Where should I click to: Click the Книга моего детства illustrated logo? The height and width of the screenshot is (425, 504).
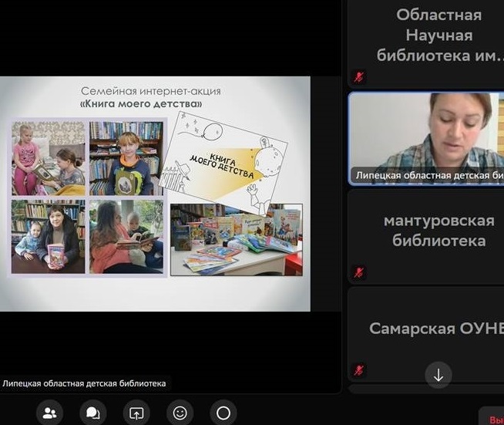point(225,163)
